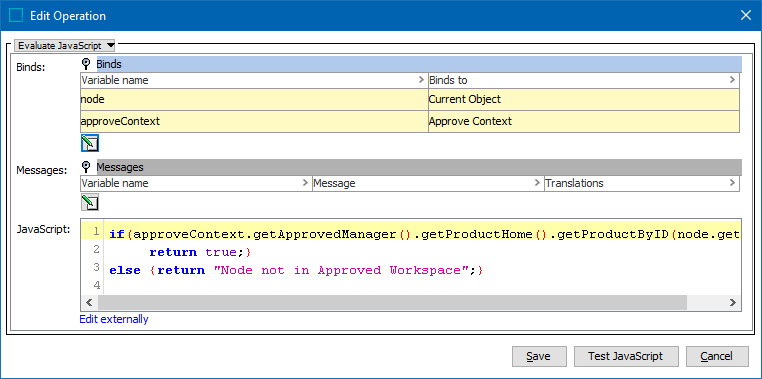Viewport: 762px width, 379px height.
Task: Expand the Variable name column arrow in Binds
Action: pyautogui.click(x=421, y=80)
